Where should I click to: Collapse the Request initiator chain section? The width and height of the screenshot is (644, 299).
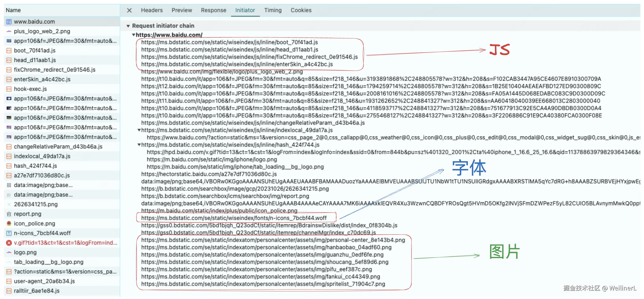(x=128, y=26)
